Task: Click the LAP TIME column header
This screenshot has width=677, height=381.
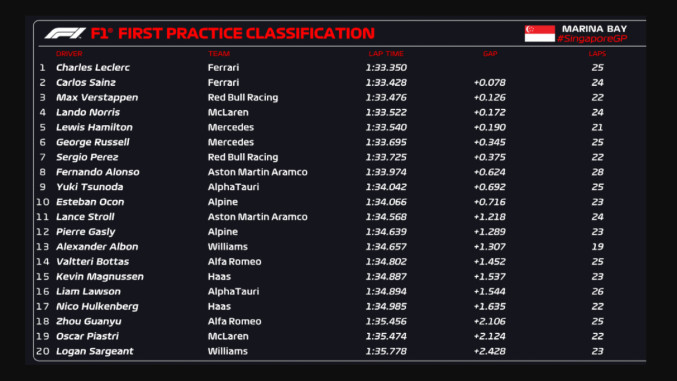Action: pos(386,54)
